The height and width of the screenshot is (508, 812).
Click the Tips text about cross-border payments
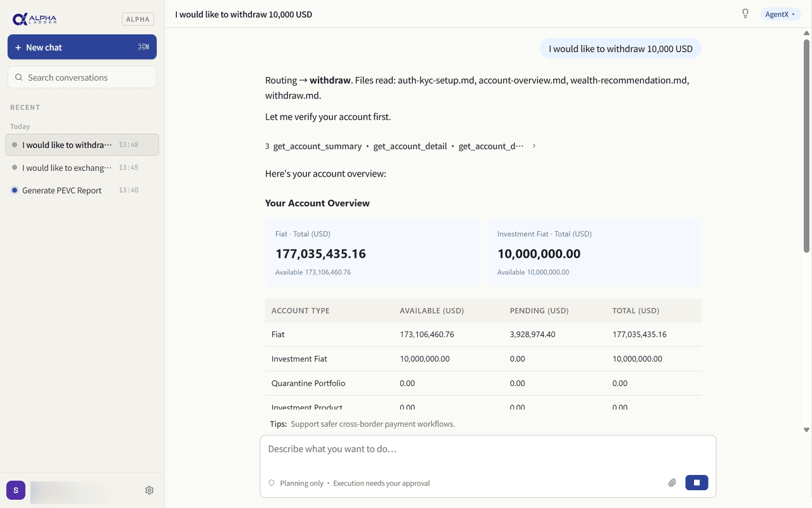[373, 424]
